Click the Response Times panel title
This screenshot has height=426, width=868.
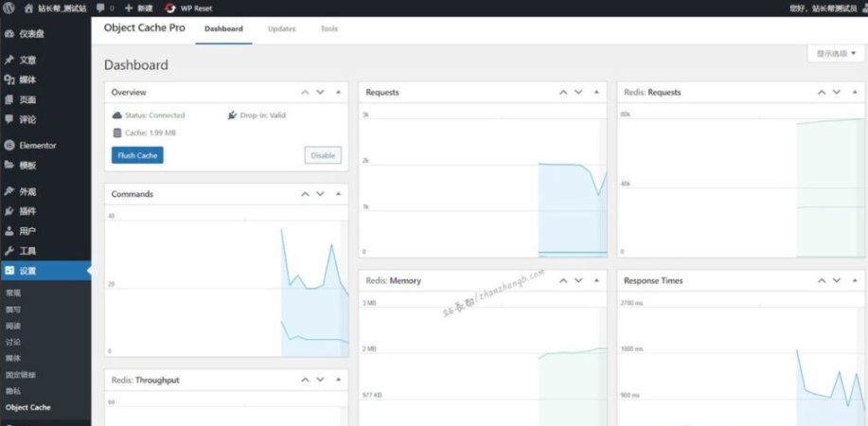point(653,281)
